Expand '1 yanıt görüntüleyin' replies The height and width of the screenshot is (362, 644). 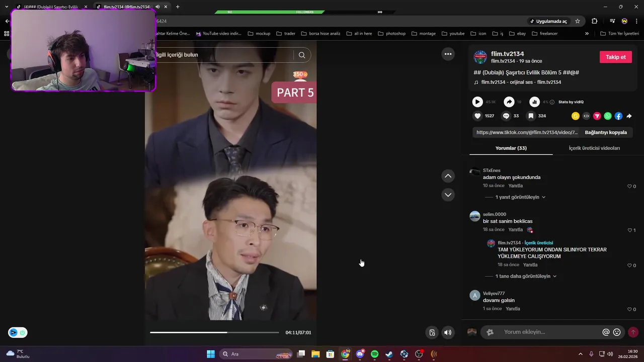tap(520, 197)
